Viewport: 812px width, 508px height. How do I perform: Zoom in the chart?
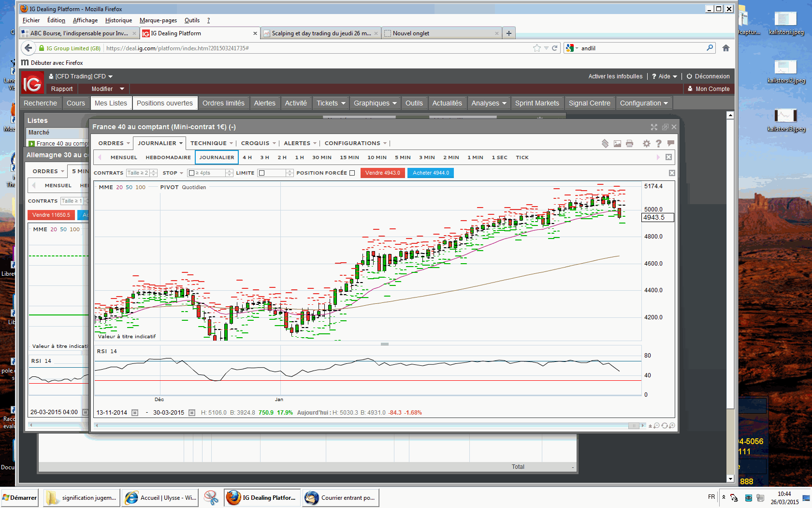pos(672,426)
